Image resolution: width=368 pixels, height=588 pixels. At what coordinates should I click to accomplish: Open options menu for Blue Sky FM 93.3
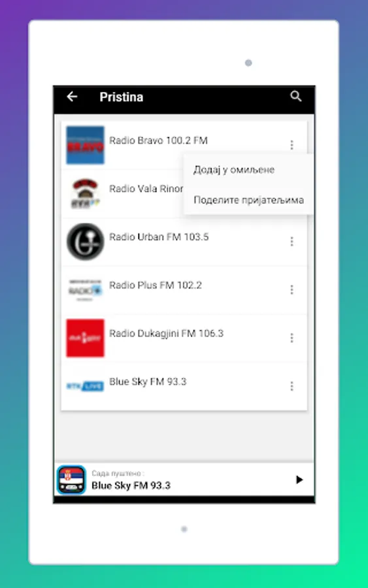click(x=292, y=386)
